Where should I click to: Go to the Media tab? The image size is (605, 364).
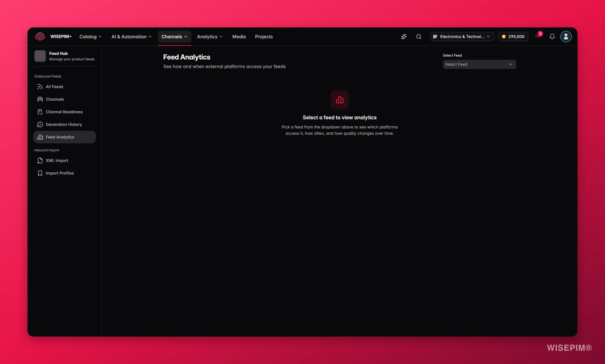click(239, 37)
